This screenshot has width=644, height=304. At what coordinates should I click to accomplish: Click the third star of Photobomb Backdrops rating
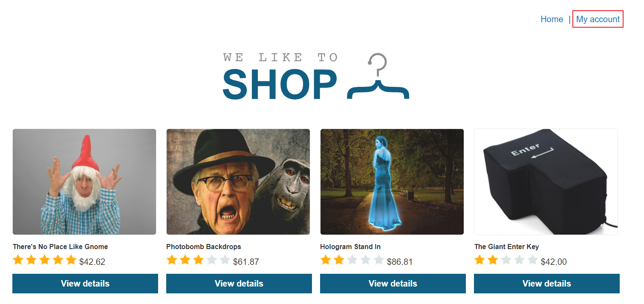198,260
